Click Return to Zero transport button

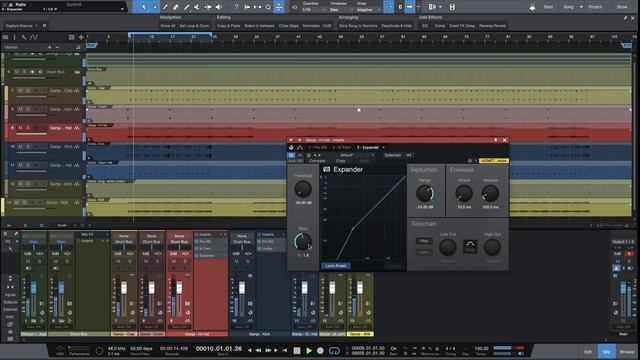click(284, 351)
